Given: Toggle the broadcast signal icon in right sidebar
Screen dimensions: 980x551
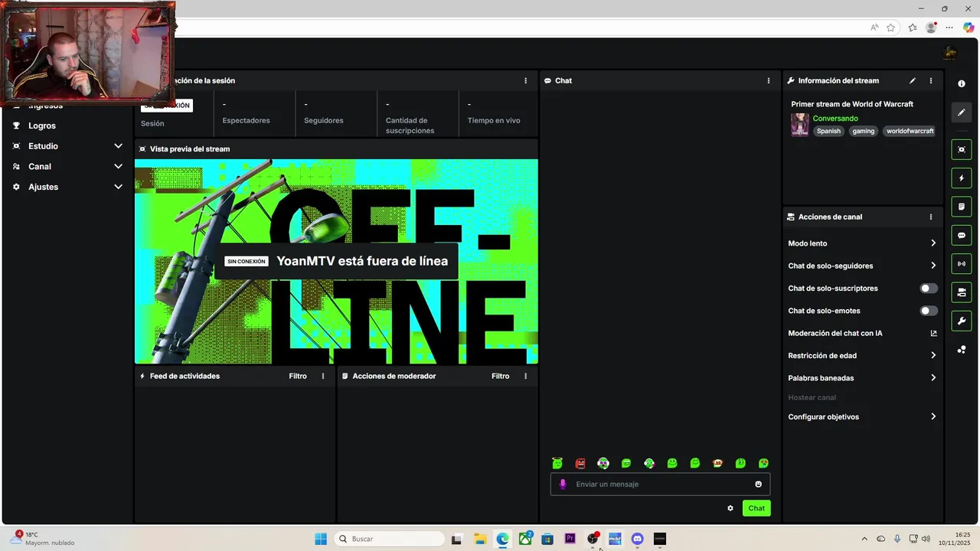Looking at the screenshot, I should 962,264.
